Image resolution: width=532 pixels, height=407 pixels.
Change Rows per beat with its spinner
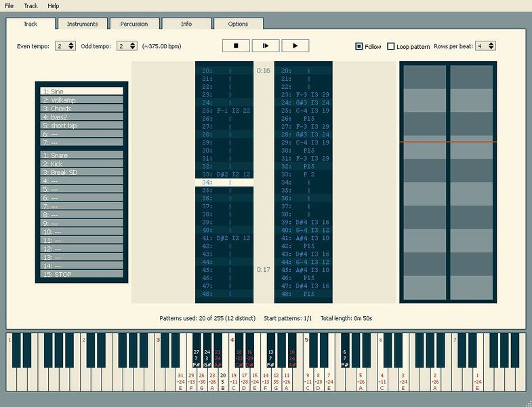[x=491, y=46]
